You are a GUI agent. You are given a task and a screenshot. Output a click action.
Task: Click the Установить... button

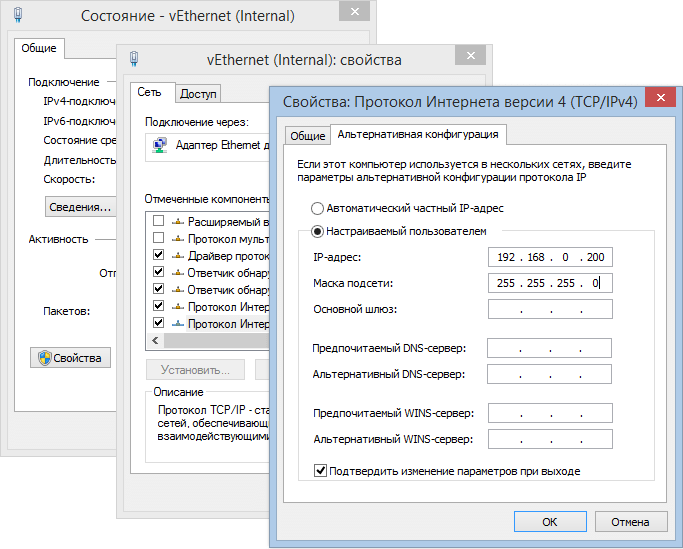pyautogui.click(x=195, y=370)
